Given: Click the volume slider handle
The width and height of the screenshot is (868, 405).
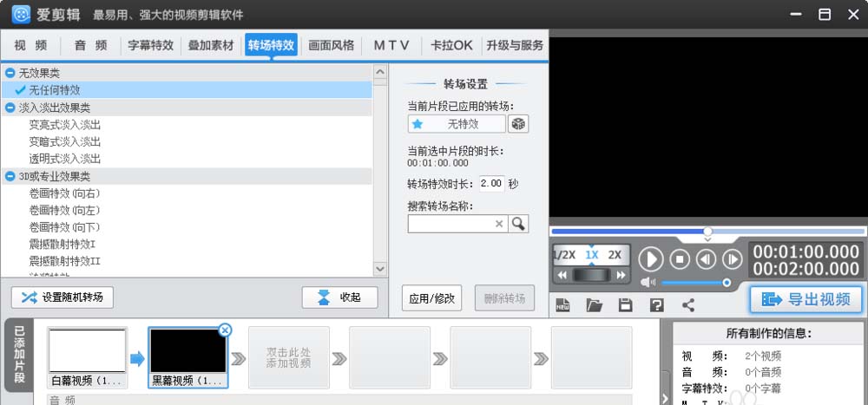Looking at the screenshot, I should (x=727, y=283).
